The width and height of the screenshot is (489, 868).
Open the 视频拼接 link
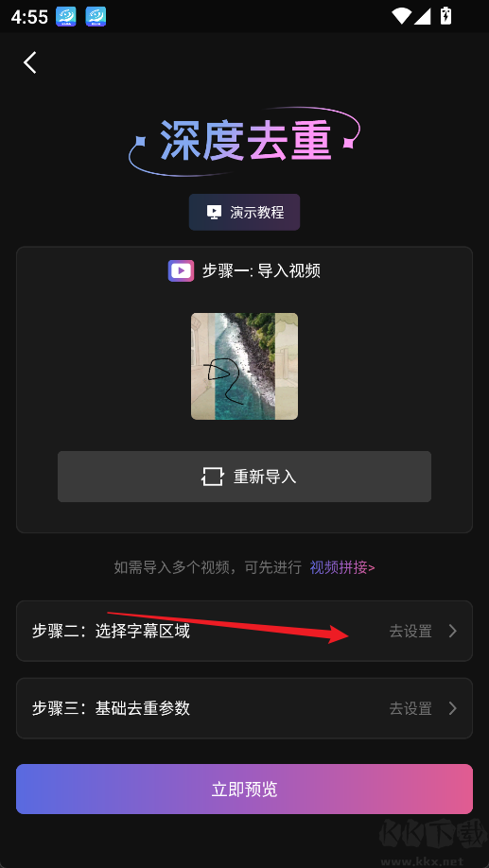342,567
